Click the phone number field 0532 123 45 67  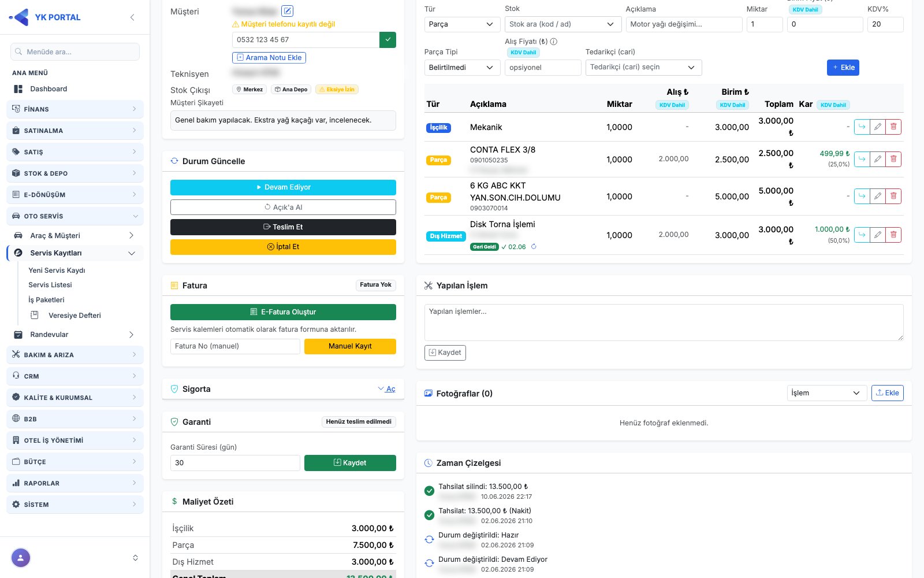pos(305,40)
